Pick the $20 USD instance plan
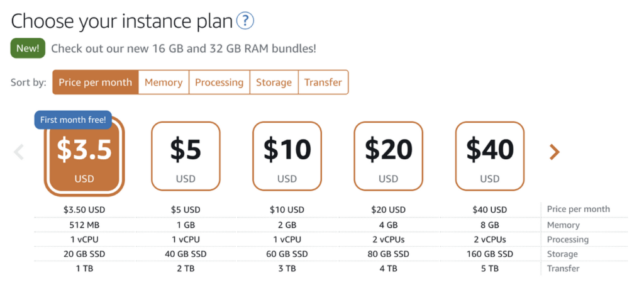Screen dimensions: 644x287 (388, 156)
